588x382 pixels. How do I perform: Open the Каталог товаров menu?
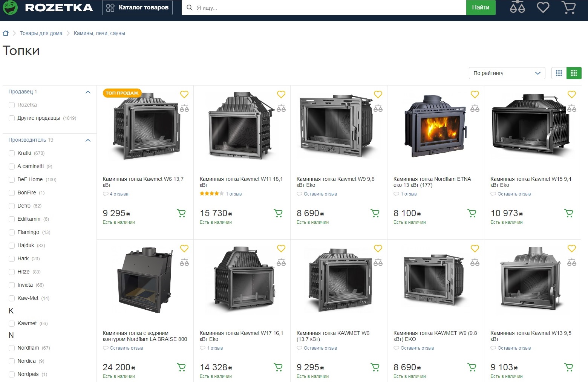tap(137, 8)
